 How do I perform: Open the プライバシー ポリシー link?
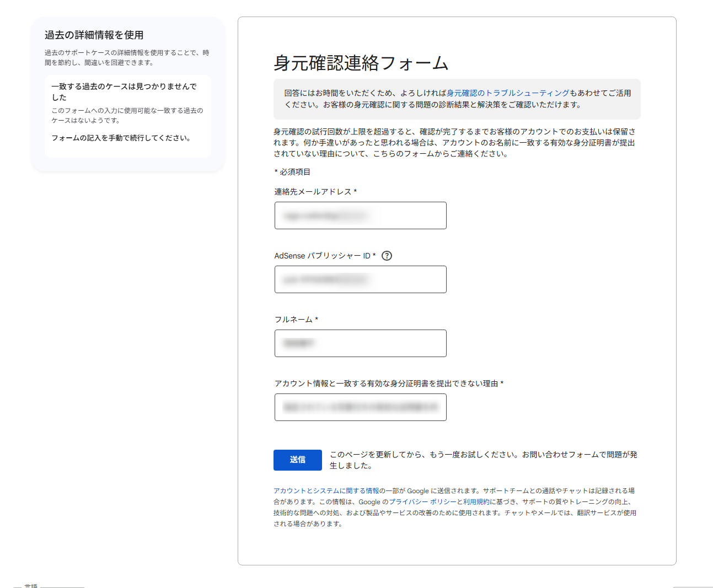click(x=423, y=502)
